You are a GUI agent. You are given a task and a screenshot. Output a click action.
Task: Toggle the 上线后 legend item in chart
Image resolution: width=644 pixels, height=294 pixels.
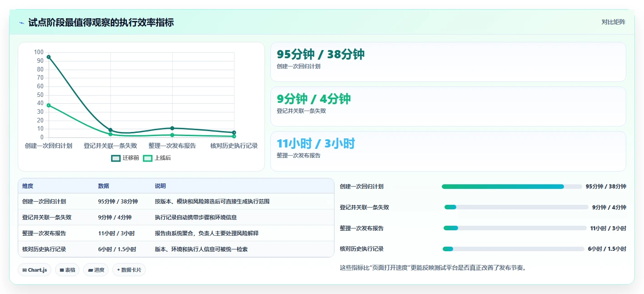(x=157, y=158)
